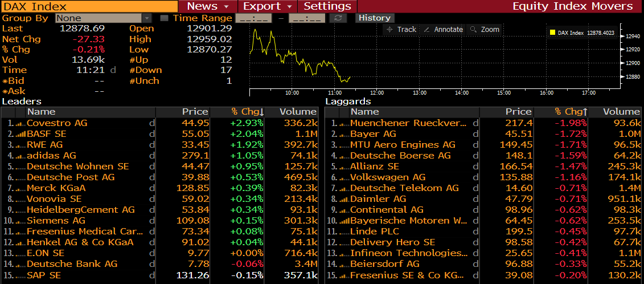Click the DAX intraday chart line
The image size is (644, 284).
pyautogui.click(x=300, y=55)
